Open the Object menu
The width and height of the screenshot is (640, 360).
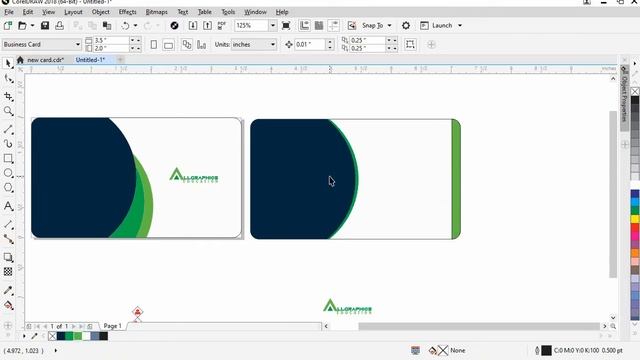(100, 12)
